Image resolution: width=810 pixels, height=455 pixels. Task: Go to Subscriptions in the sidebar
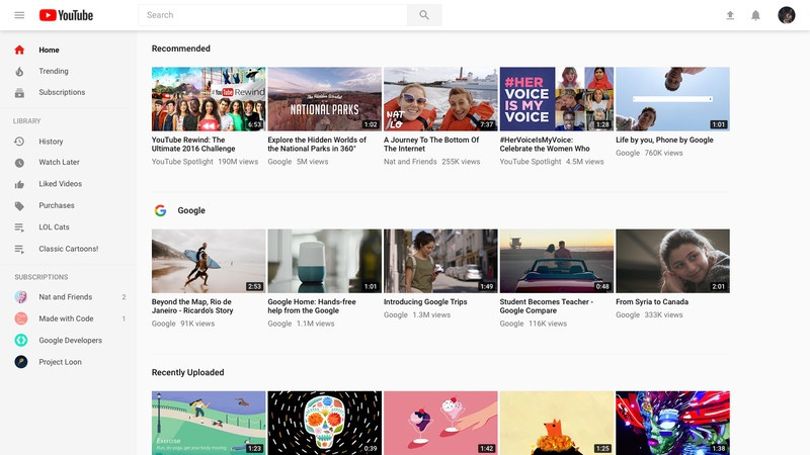tap(61, 92)
